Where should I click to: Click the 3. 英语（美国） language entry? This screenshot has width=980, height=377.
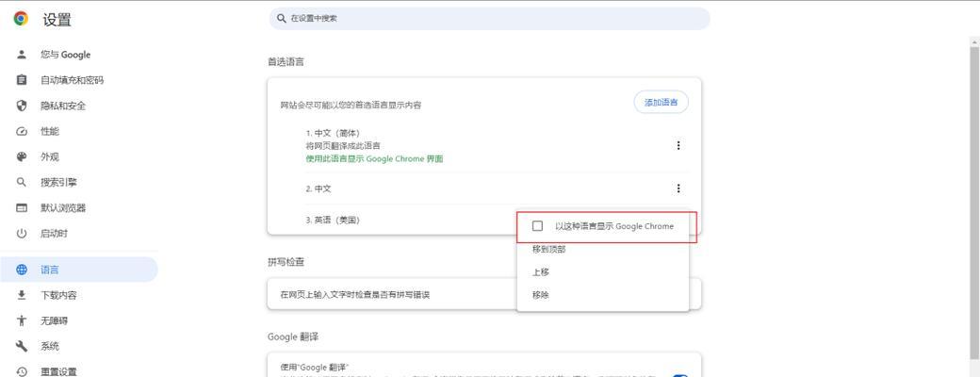tap(333, 220)
